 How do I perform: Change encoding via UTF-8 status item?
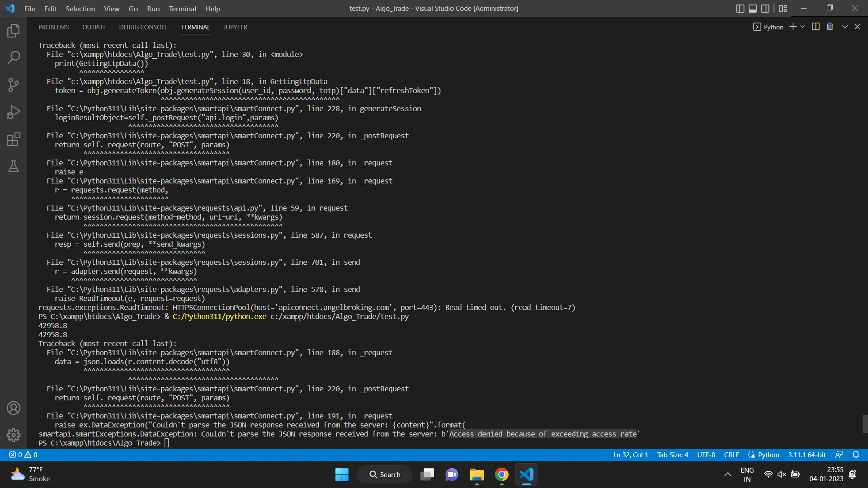(706, 455)
